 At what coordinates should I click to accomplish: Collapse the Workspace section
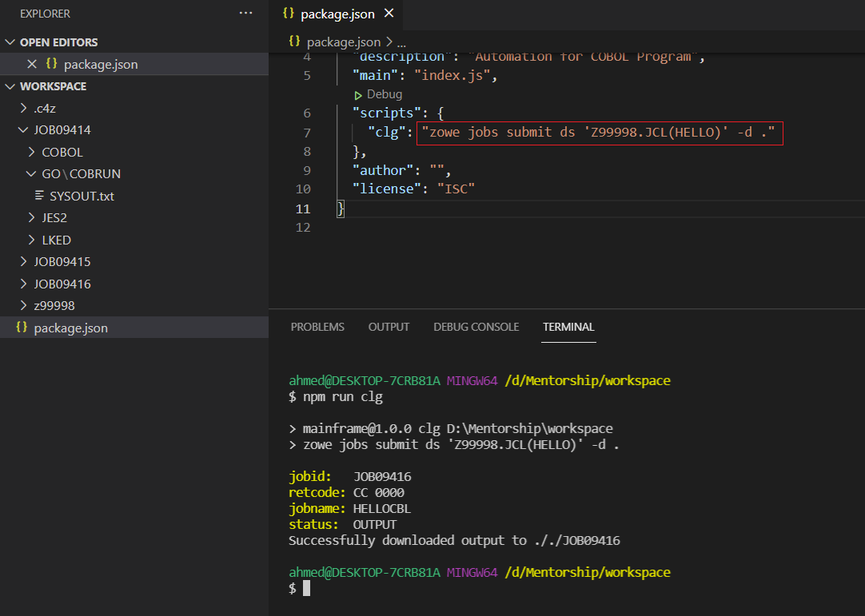(10, 86)
